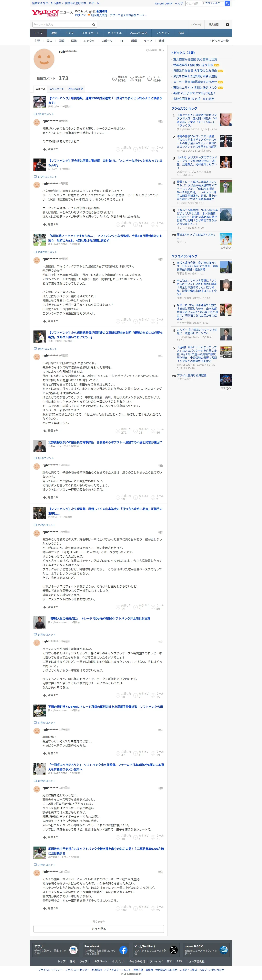Image resolution: width=262 pixels, height=980 pixels.
Task: Click the なるほど icon in profile stats
Action: tap(132, 79)
